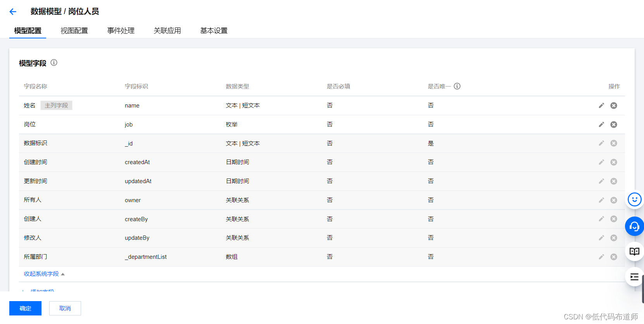The height and width of the screenshot is (324, 644).
Task: Click delete icon in 创建时间 row
Action: [614, 162]
